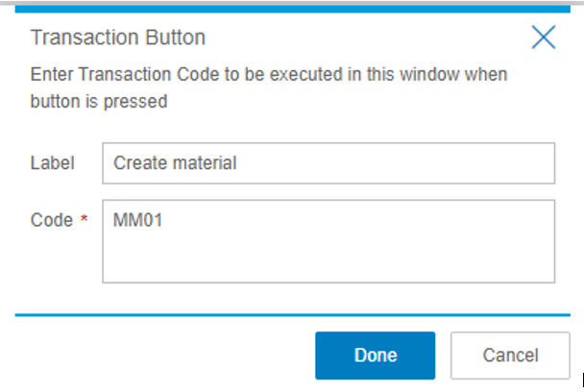Image resolution: width=584 pixels, height=392 pixels.
Task: Click the blue bar atop the dialog
Action: (288, 9)
